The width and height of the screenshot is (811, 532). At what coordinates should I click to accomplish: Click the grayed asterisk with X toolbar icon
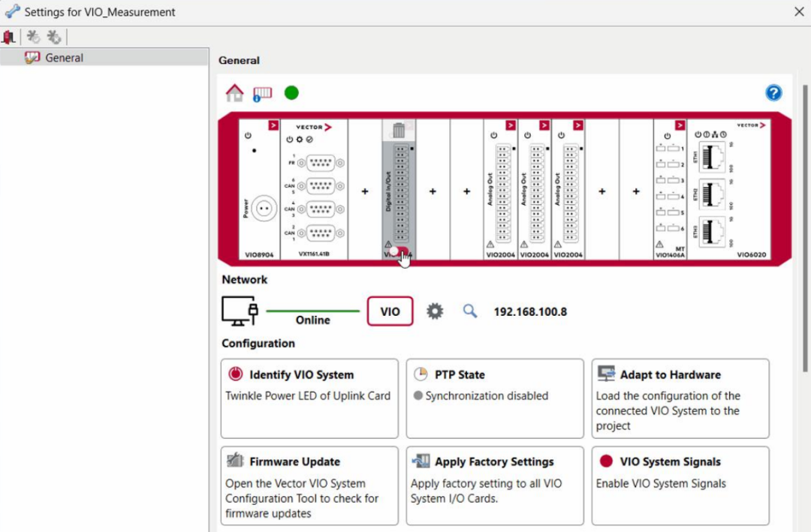[54, 37]
